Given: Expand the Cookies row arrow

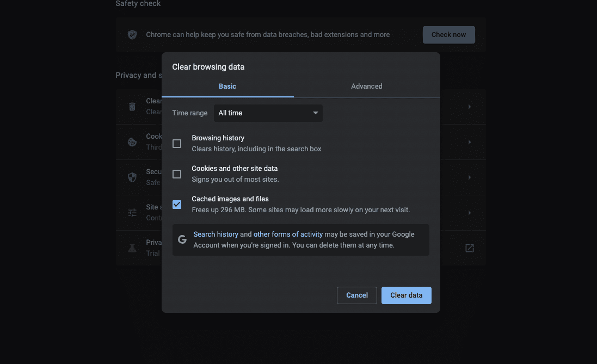Looking at the screenshot, I should (470, 142).
